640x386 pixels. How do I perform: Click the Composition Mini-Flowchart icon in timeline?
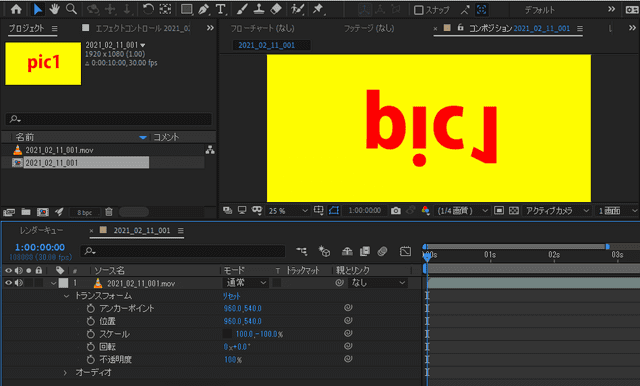click(302, 251)
